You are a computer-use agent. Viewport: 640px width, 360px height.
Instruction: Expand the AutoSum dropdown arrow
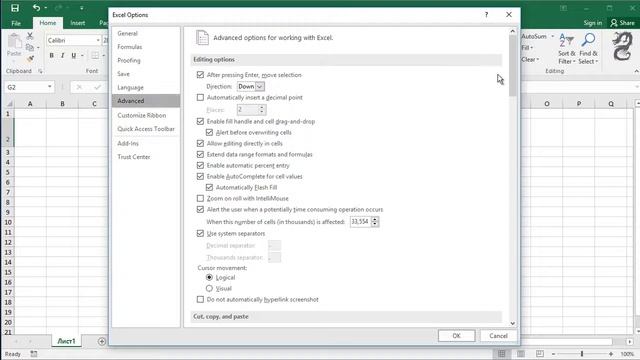tap(552, 36)
